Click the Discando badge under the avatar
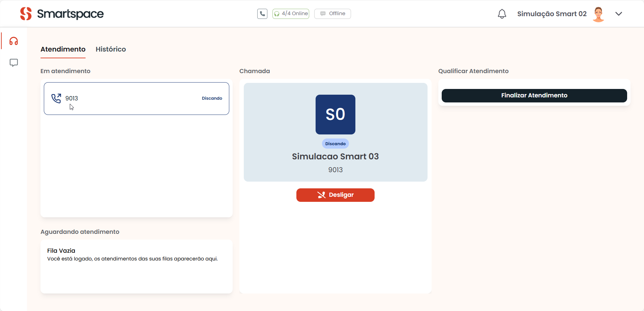644x311 pixels. click(x=335, y=144)
